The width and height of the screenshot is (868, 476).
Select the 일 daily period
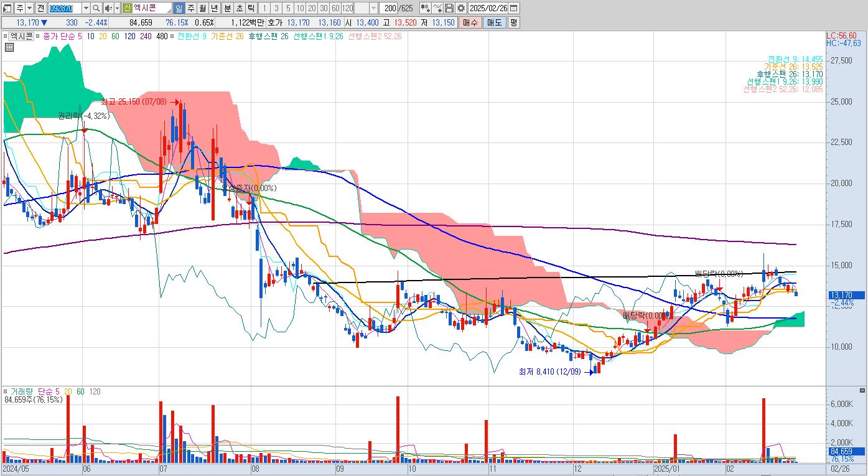coord(179,8)
